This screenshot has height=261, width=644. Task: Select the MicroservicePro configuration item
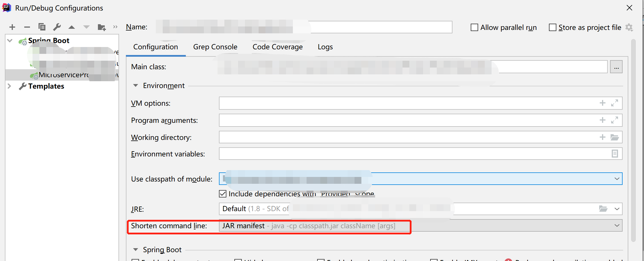[62, 75]
